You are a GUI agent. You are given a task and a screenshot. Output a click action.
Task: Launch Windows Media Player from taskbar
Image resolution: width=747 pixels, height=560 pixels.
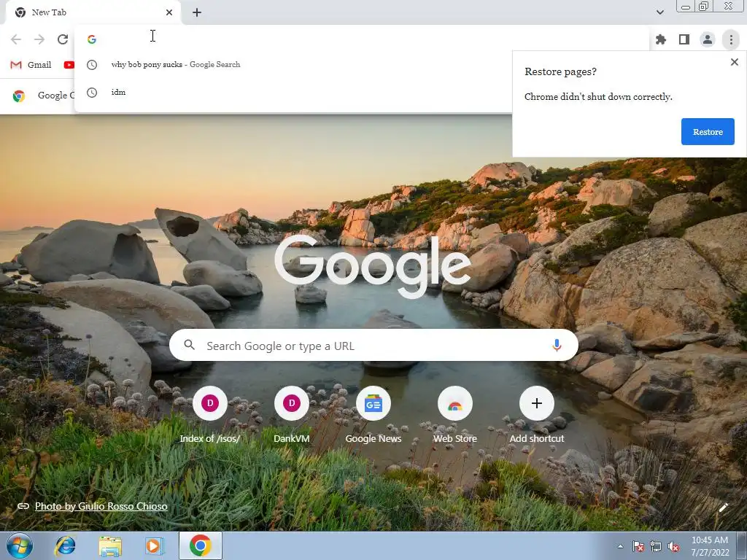point(155,546)
